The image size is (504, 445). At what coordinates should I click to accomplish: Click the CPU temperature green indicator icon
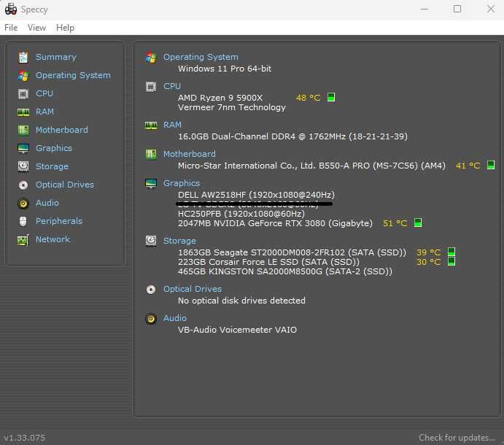(331, 97)
